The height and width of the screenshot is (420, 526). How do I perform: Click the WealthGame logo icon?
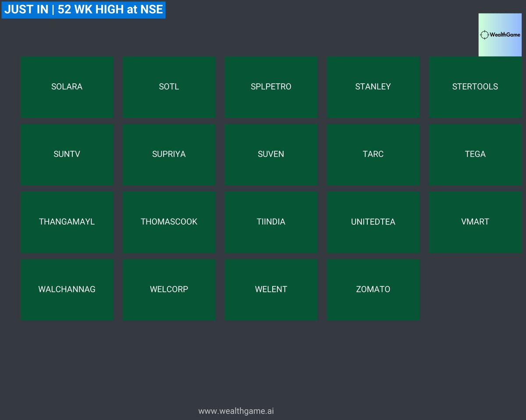pyautogui.click(x=500, y=34)
